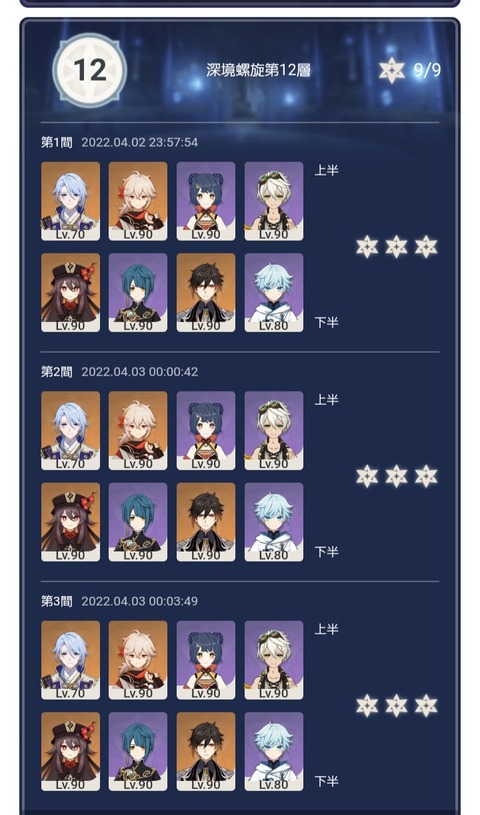This screenshot has height=815, width=480.
Task: Click the 深境螺旋第12層 title
Action: (x=258, y=70)
